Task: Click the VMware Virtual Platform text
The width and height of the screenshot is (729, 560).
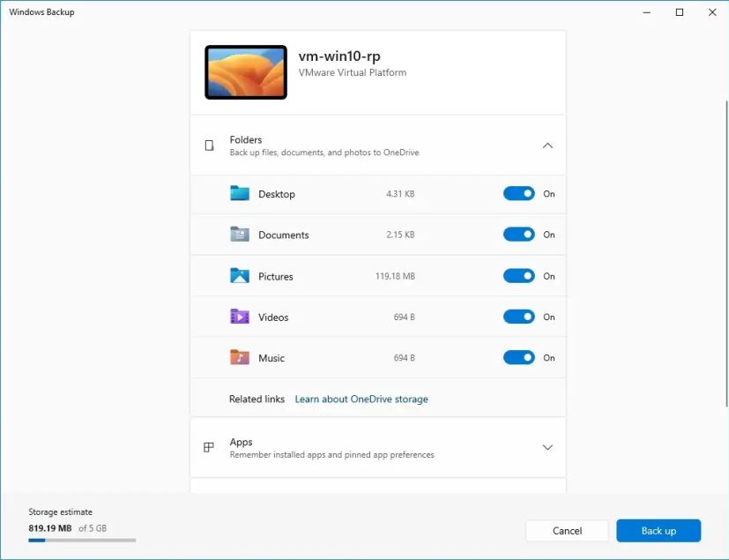Action: (353, 72)
